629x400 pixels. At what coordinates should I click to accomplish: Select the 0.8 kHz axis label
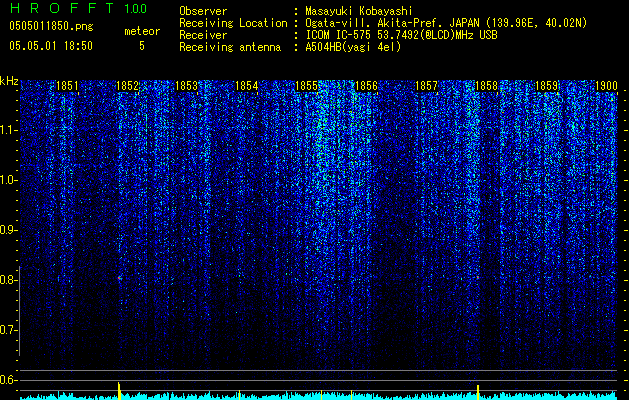pos(8,280)
